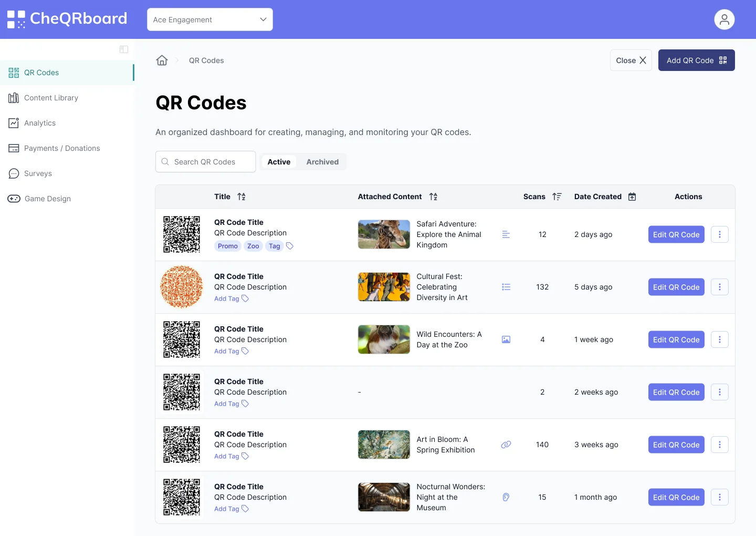Click Add Tag in the Cultural Fest row
Image resolution: width=756 pixels, height=536 pixels.
coord(231,298)
